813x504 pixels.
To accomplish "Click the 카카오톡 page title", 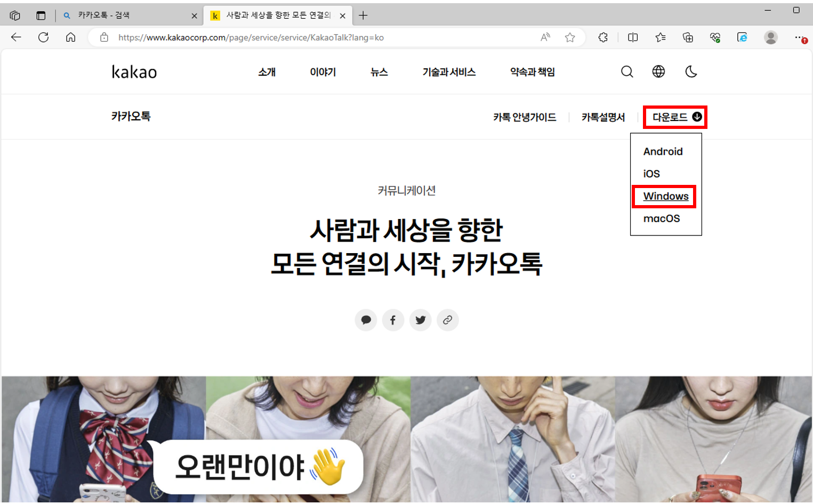I will 131,116.
